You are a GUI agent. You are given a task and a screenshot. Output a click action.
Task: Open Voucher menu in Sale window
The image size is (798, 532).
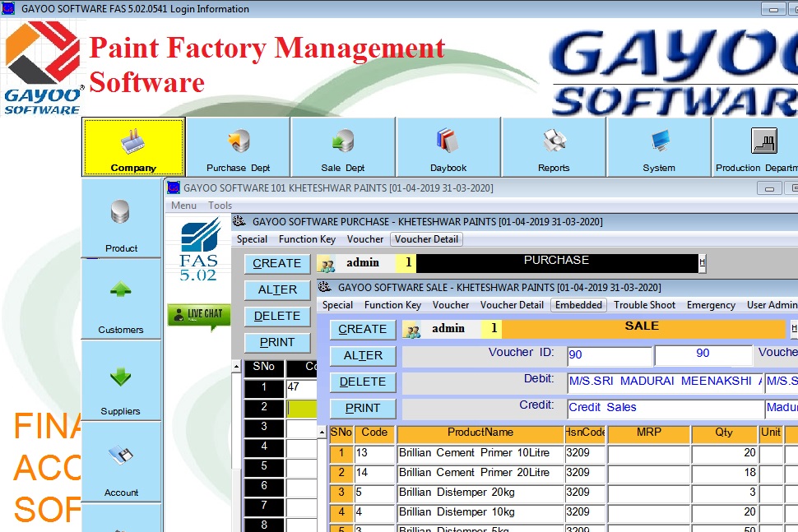tap(450, 305)
